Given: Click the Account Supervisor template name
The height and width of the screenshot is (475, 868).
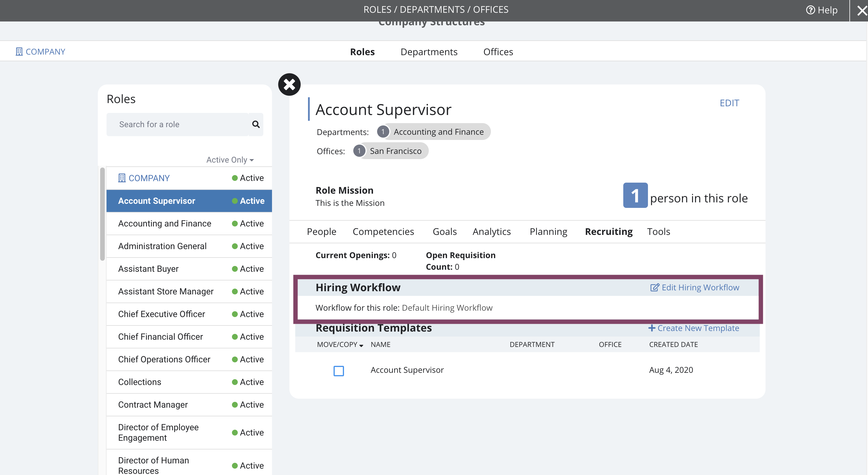Looking at the screenshot, I should [x=407, y=370].
